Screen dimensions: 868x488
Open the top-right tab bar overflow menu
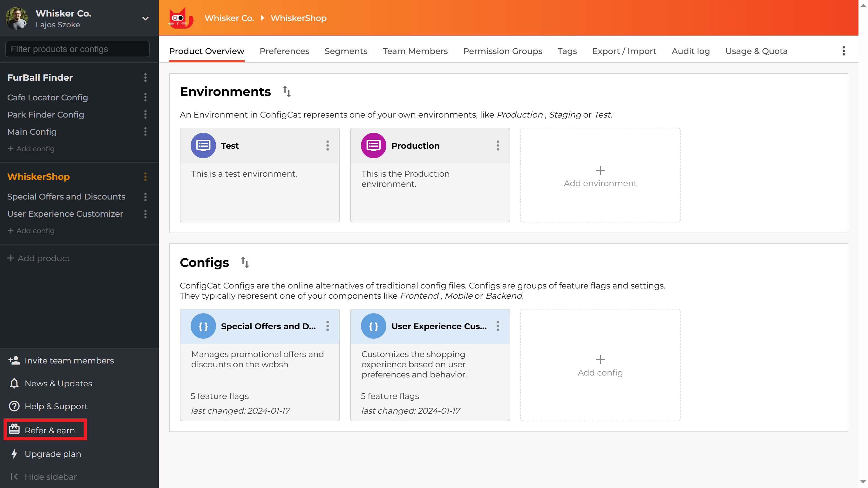coord(844,51)
